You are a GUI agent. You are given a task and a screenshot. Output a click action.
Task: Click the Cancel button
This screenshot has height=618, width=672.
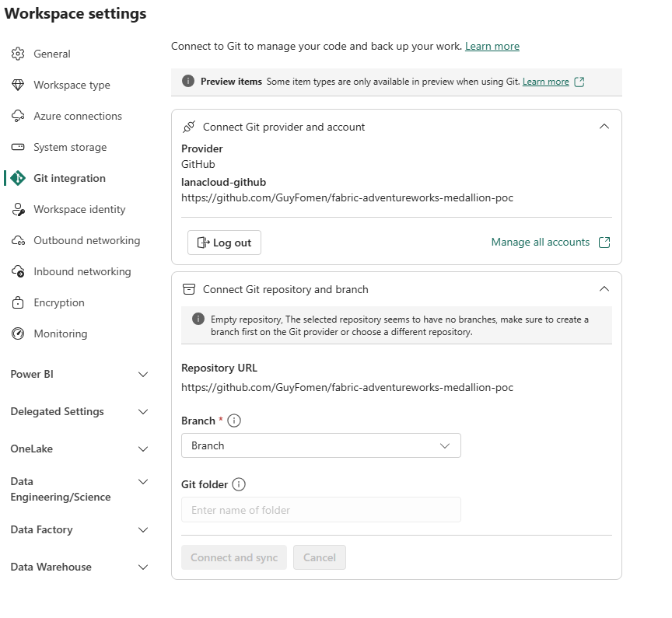tap(320, 557)
